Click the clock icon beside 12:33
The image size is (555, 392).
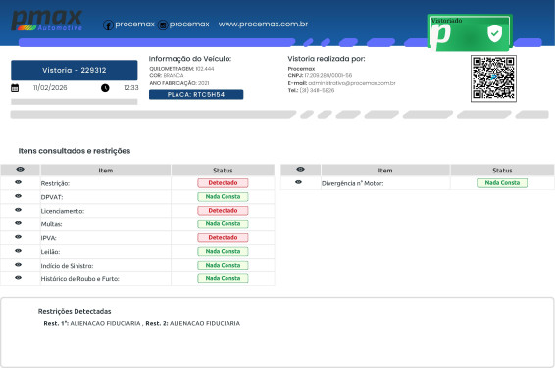point(105,88)
